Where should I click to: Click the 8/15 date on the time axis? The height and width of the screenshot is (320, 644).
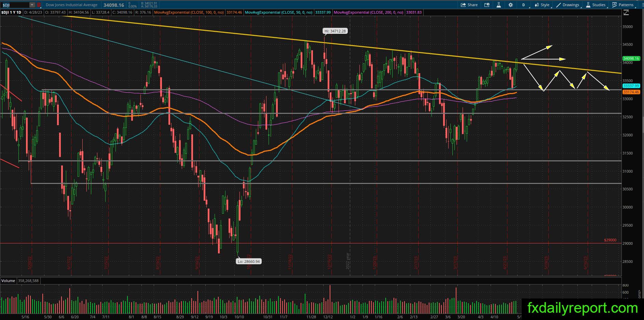click(x=157, y=317)
